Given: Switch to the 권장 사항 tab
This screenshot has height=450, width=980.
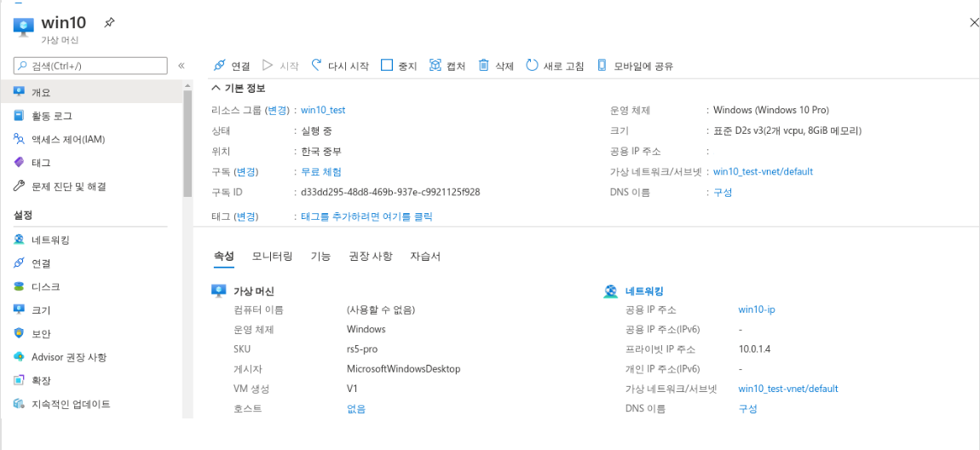Looking at the screenshot, I should (x=371, y=257).
